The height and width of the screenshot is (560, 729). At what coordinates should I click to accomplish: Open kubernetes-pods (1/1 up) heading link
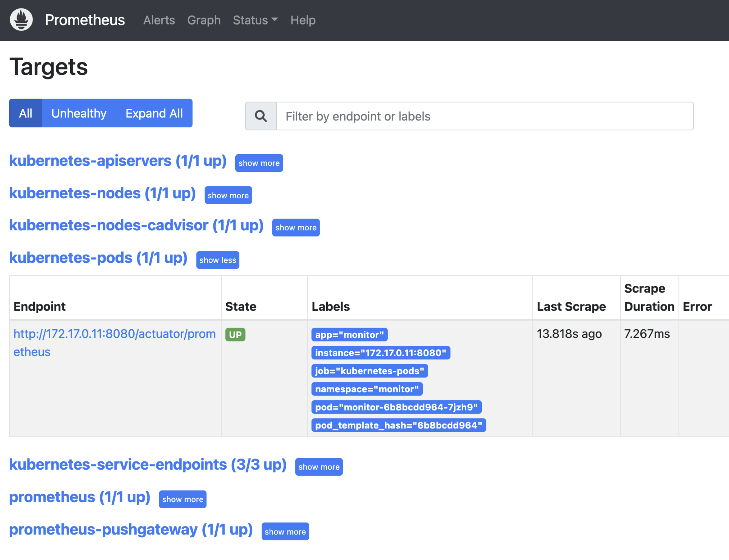pyautogui.click(x=98, y=258)
